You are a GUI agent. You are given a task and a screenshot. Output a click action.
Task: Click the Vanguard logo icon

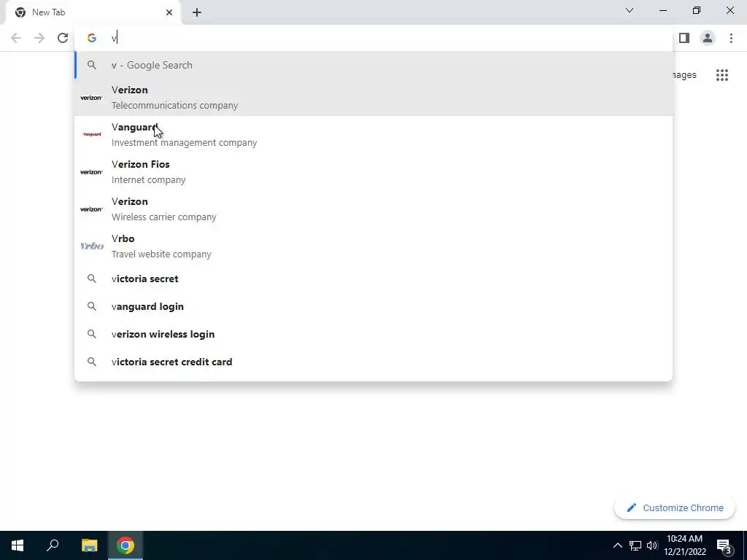pos(92,134)
